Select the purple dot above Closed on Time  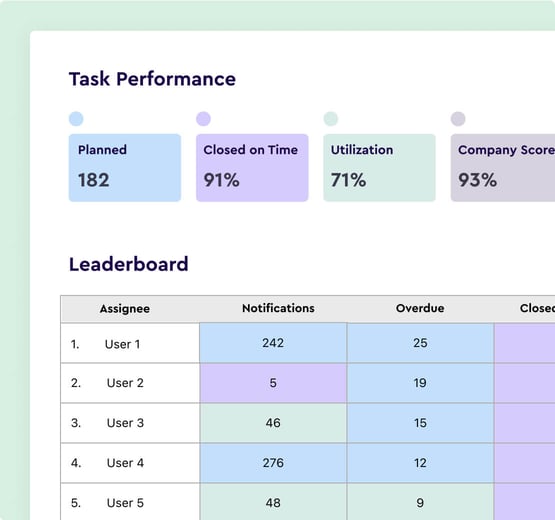204,119
